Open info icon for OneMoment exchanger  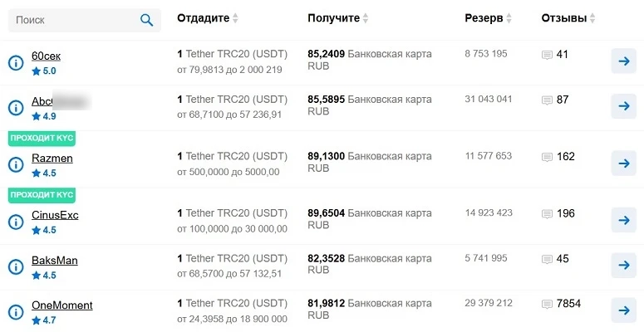[x=16, y=312]
